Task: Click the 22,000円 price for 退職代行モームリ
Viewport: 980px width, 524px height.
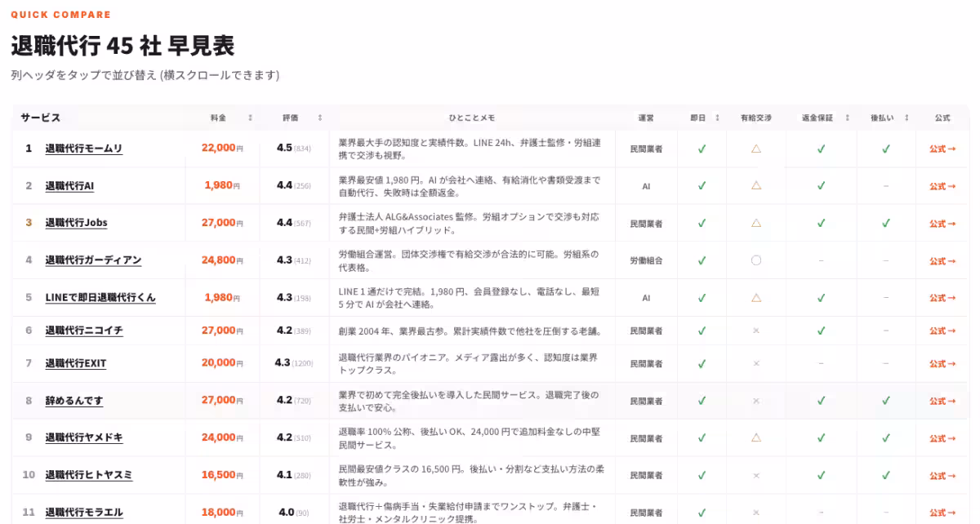Action: (222, 149)
